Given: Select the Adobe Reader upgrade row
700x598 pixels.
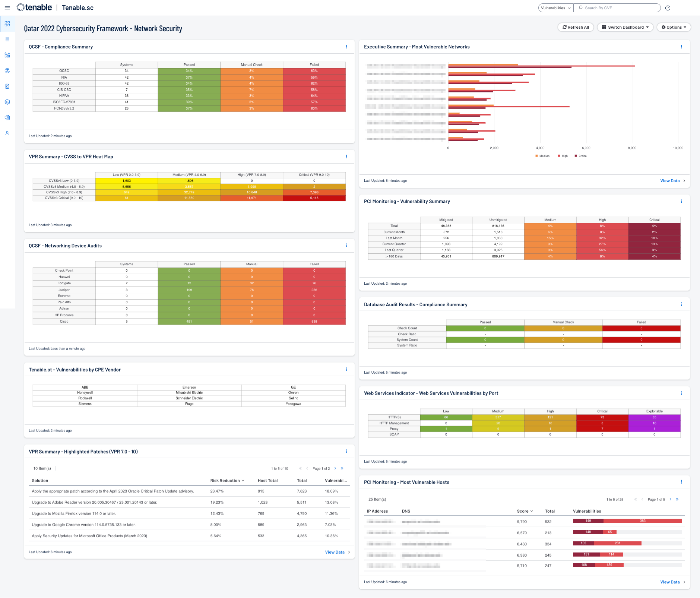Looking at the screenshot, I should coord(189,503).
